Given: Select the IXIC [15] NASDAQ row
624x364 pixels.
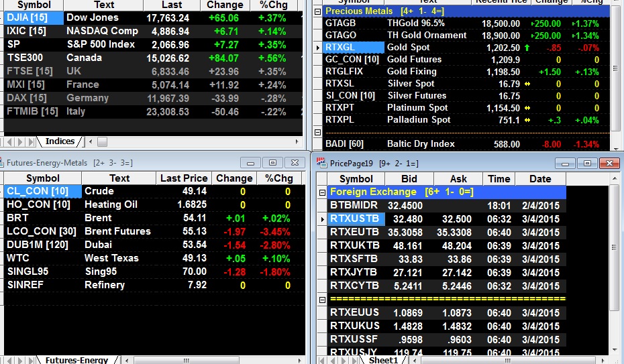Looking at the screenshot, I should point(153,32).
